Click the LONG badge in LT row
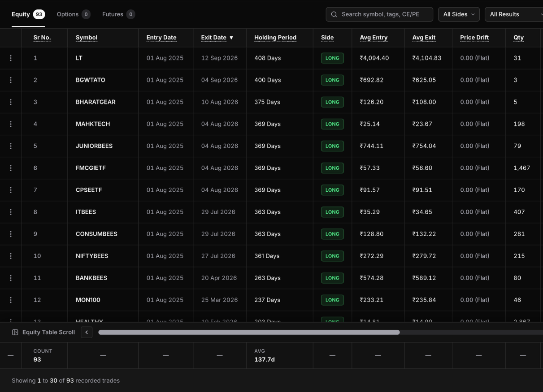Screen dimensions: 543x392 (332, 58)
